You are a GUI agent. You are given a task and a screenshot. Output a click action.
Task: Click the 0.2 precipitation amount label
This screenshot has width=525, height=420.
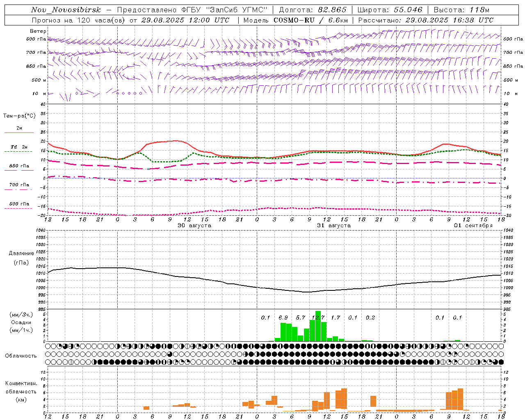370,317
